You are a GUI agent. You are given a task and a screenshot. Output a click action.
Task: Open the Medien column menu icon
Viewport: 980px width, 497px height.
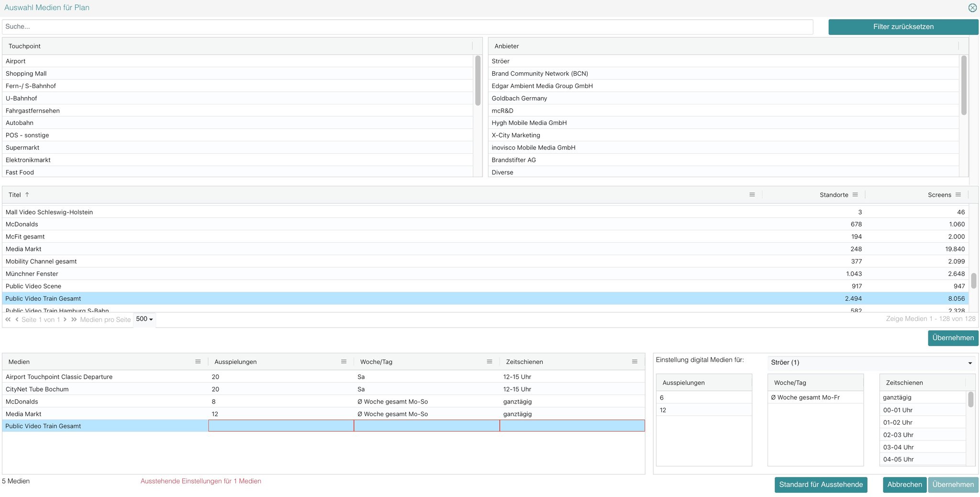198,362
